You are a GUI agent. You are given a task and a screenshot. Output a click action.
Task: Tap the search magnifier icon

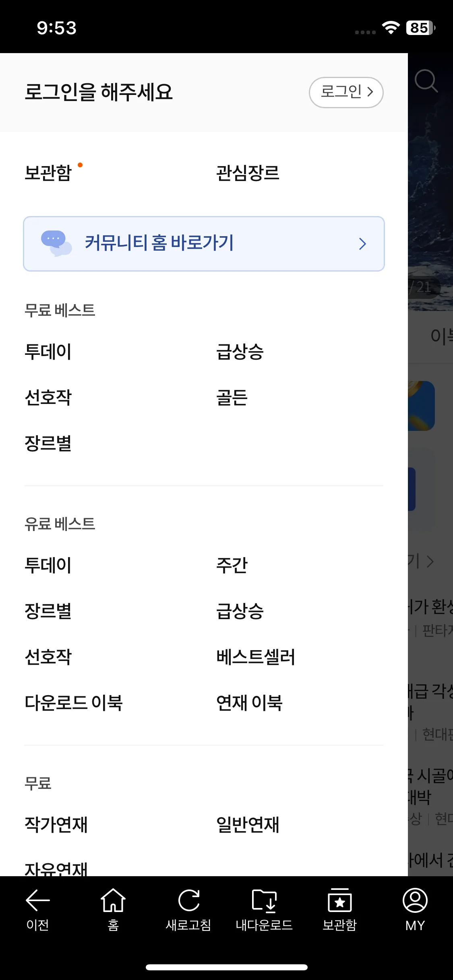(426, 81)
